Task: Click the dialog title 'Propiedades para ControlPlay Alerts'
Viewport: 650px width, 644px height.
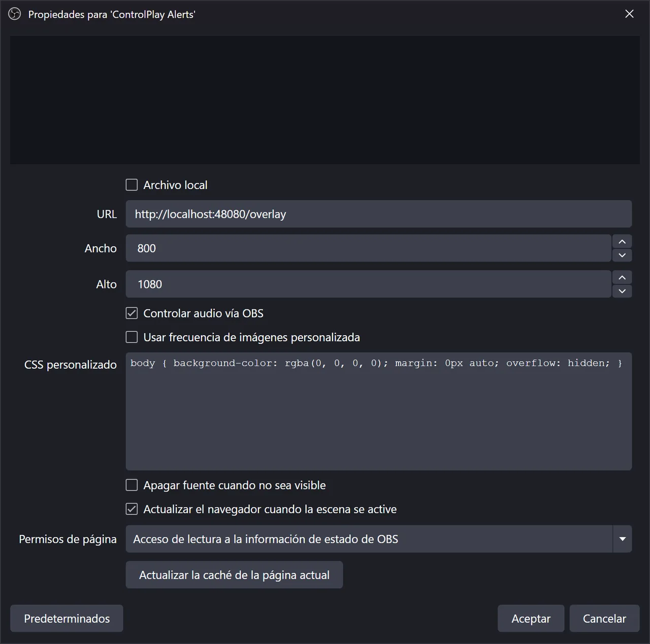Action: click(x=112, y=14)
